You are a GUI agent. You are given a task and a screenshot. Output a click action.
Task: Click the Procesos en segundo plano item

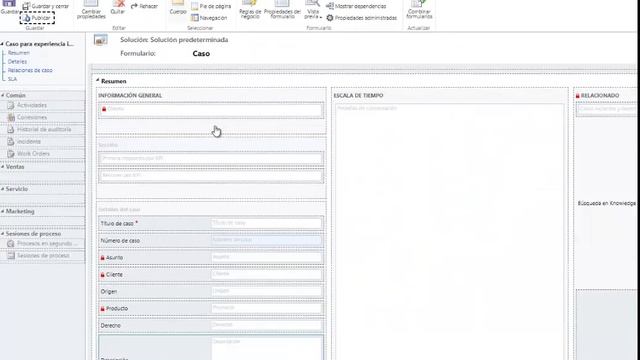42,244
